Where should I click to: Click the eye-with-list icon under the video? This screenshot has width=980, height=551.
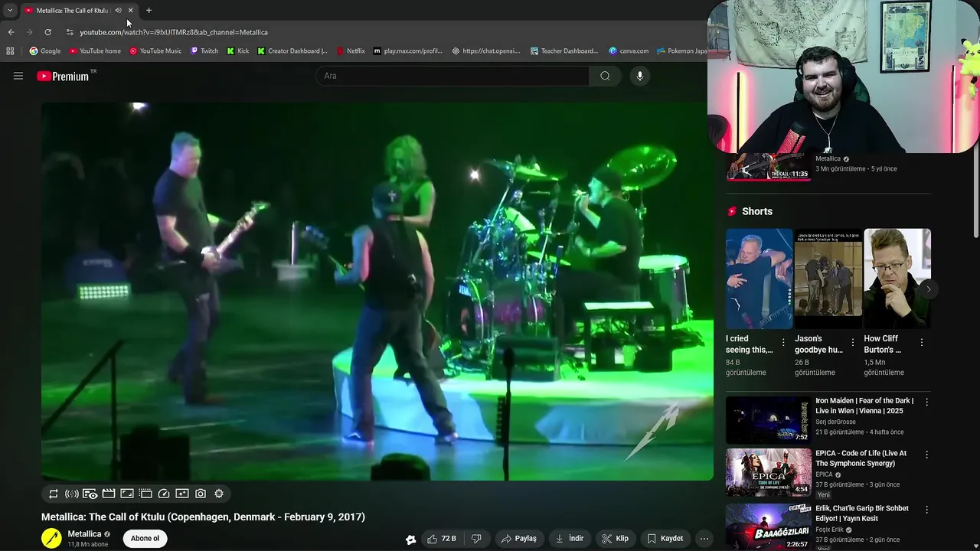[x=90, y=494]
